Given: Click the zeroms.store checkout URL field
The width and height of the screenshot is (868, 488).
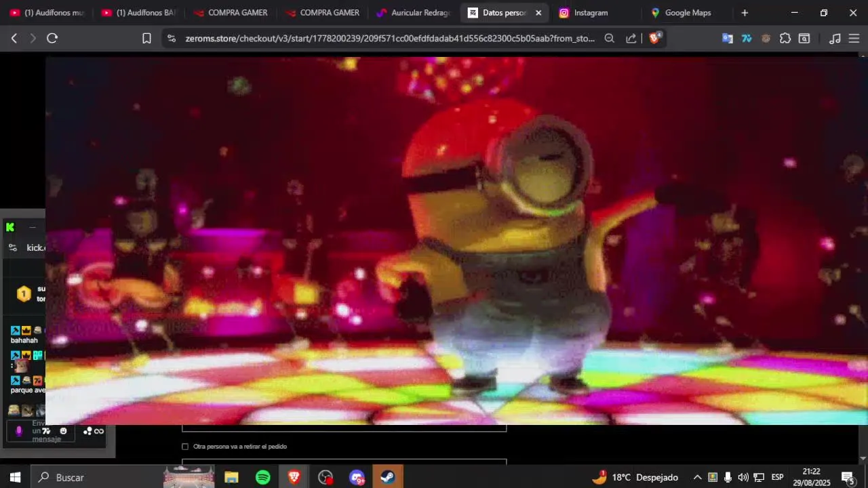Looking at the screenshot, I should (x=390, y=39).
